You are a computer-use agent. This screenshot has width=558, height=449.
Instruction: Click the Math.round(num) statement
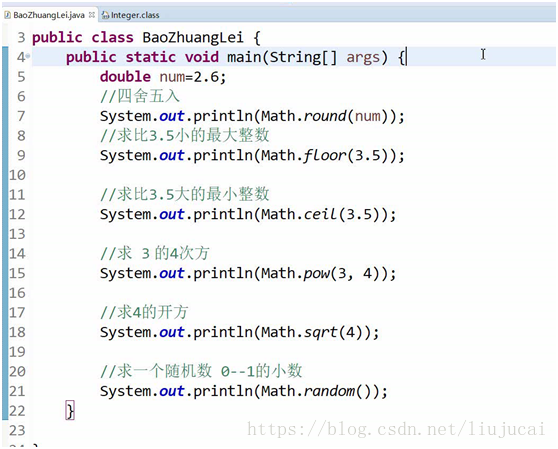[x=252, y=116]
